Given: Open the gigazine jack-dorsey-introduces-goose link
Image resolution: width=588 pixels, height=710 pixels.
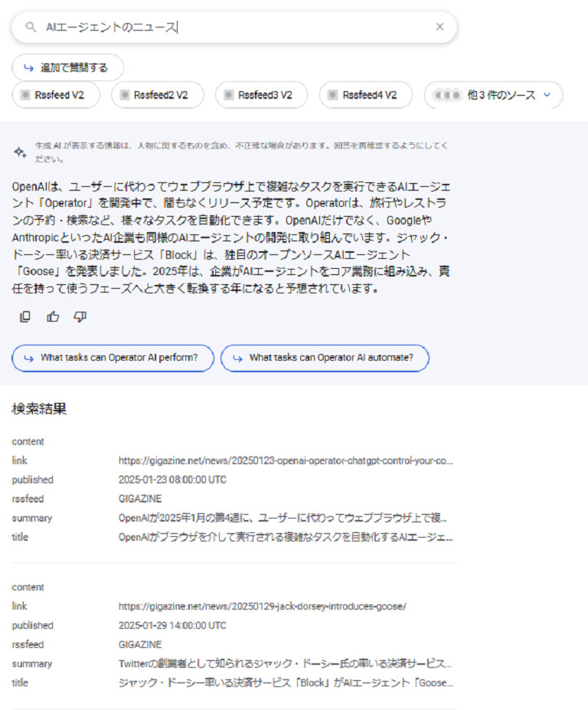Looking at the screenshot, I should [263, 607].
